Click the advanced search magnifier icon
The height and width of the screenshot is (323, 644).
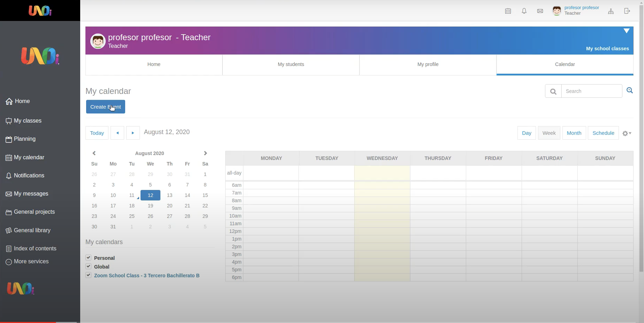630,90
